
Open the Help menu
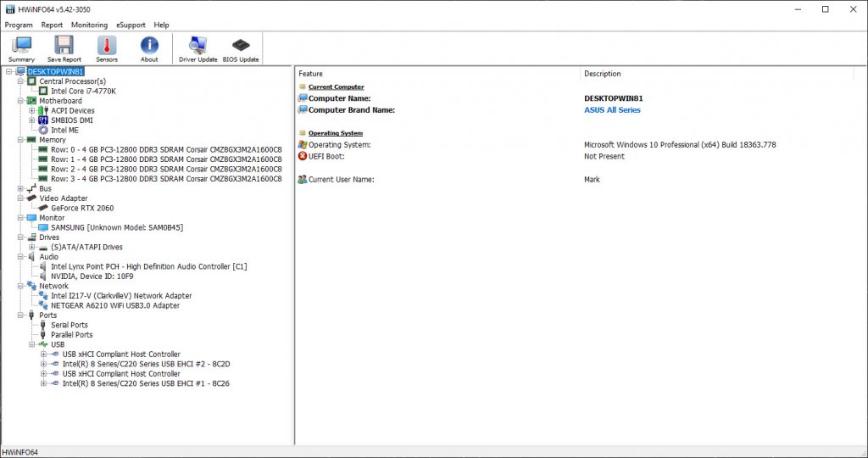(161, 25)
